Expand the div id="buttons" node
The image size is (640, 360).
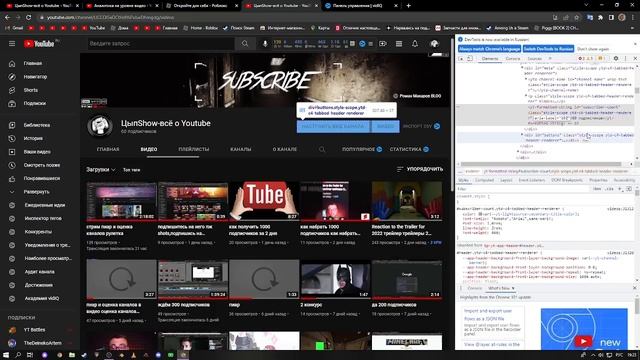coord(522,135)
